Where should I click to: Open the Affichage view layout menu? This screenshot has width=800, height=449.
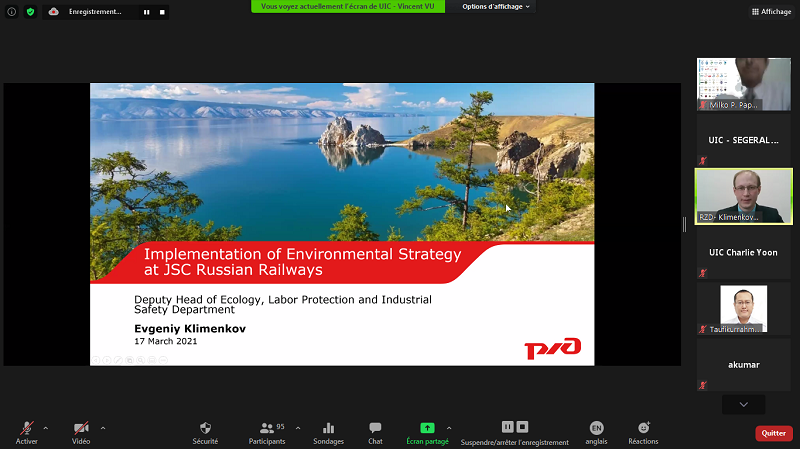pos(771,12)
